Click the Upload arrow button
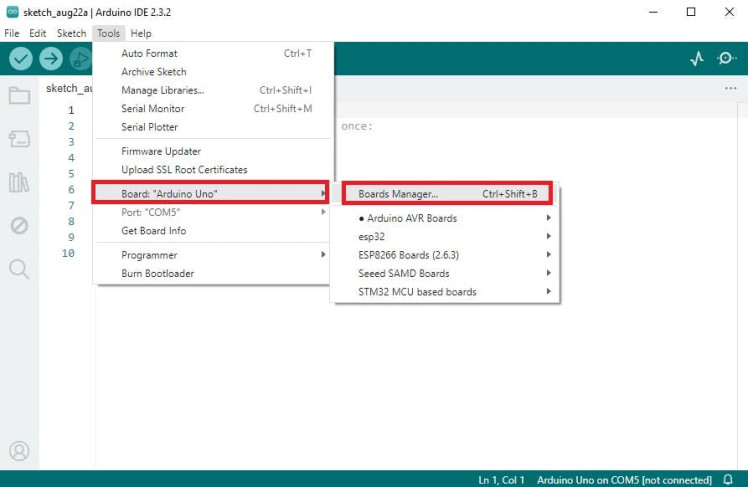The width and height of the screenshot is (748, 487). (51, 59)
